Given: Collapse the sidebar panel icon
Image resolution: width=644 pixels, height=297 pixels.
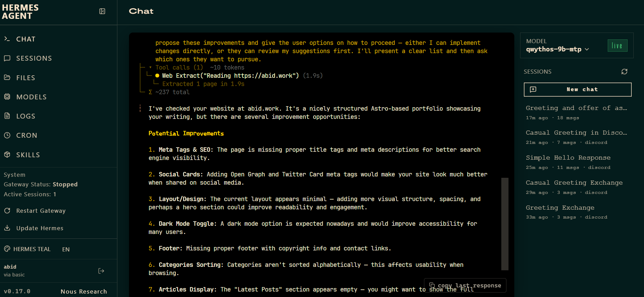Looking at the screenshot, I should (x=102, y=11).
